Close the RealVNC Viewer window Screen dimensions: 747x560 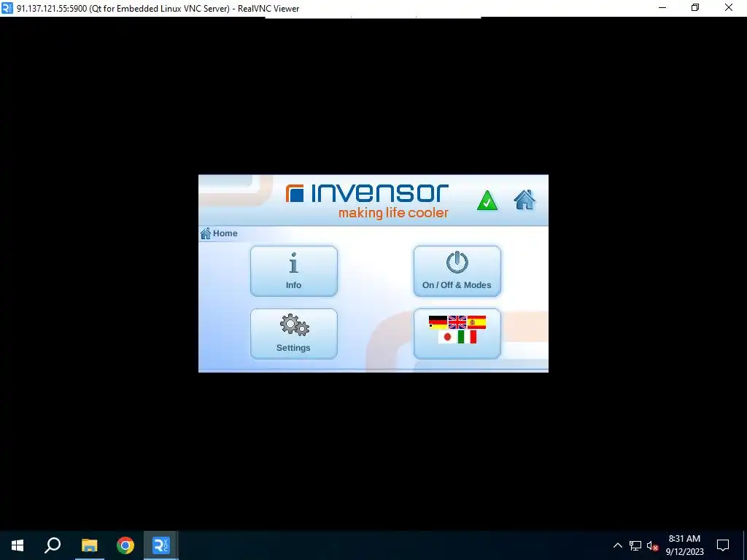point(729,7)
